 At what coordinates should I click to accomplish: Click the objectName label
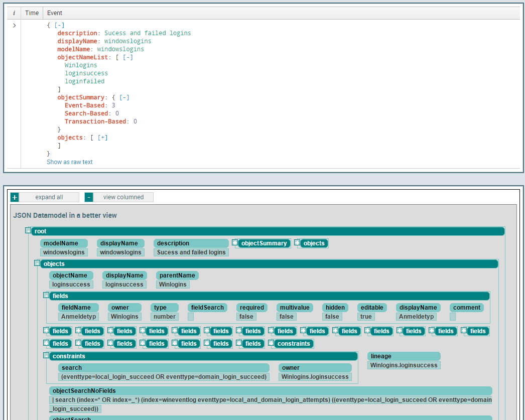71,275
